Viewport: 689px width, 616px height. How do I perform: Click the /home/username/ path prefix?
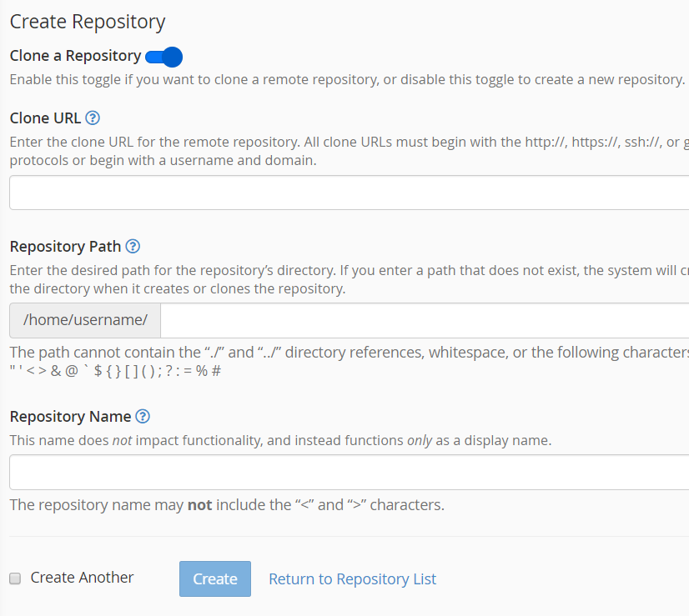(x=85, y=320)
